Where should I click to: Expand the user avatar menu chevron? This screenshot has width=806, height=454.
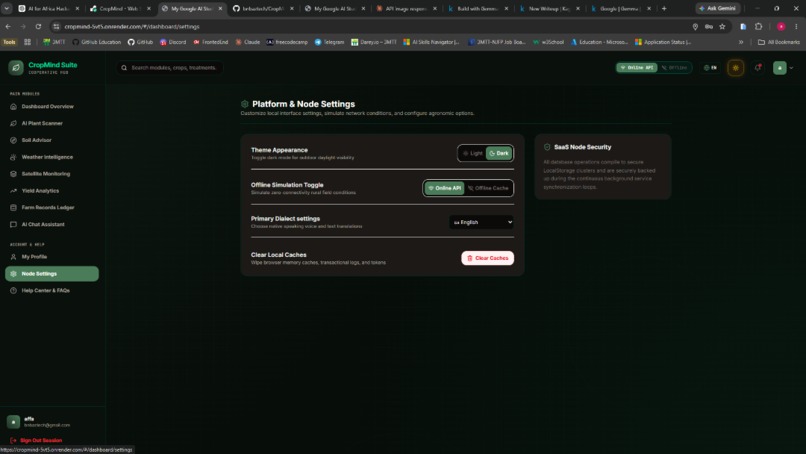pos(791,68)
